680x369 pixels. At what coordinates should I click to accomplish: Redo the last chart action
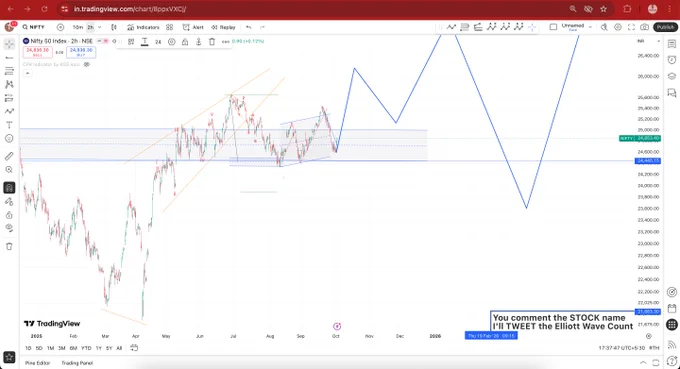(262, 27)
